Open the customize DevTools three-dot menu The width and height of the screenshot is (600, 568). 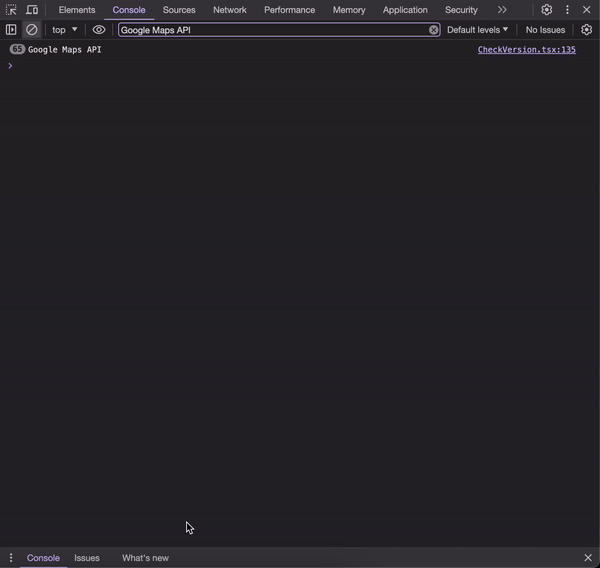click(x=567, y=10)
